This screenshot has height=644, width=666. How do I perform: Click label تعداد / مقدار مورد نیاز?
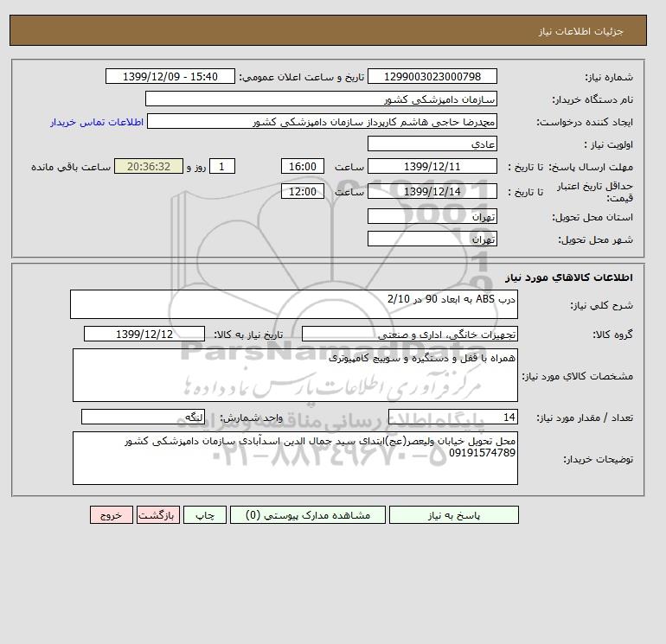585,418
